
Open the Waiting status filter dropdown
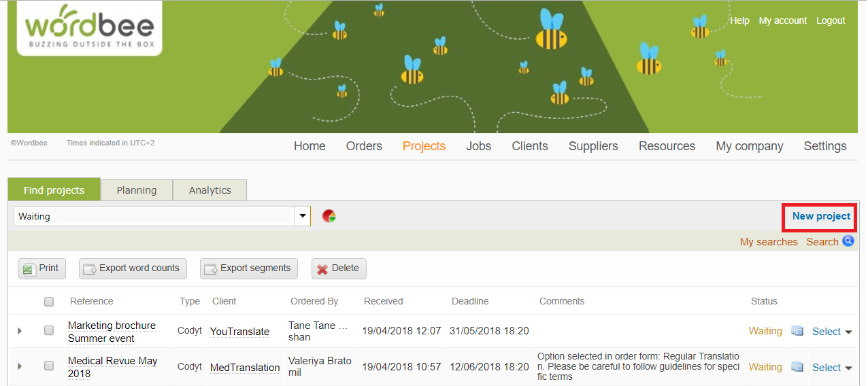point(302,216)
